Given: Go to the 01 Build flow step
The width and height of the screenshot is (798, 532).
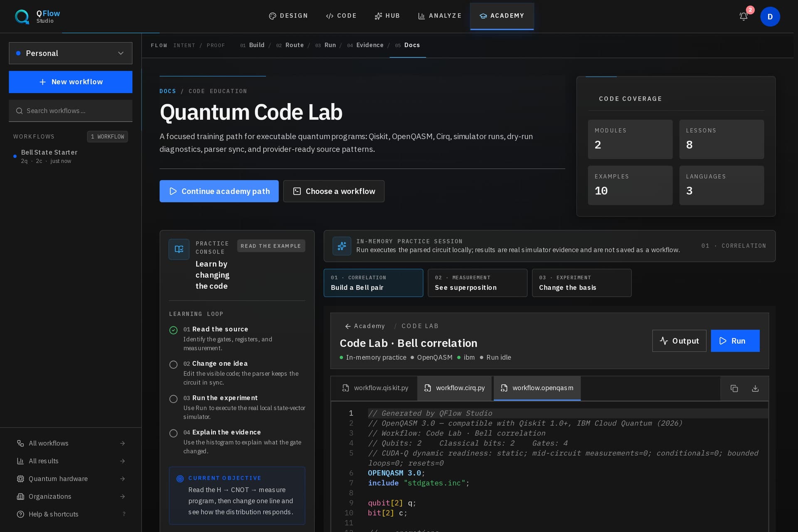Looking at the screenshot, I should tap(252, 45).
